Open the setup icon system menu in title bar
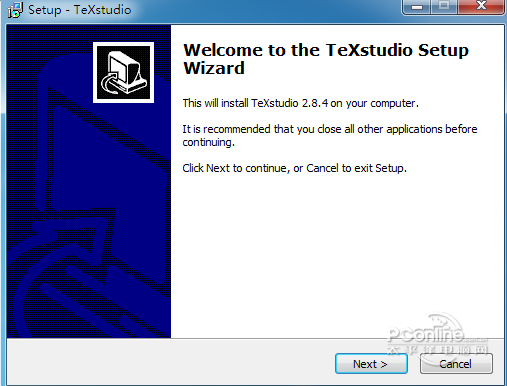Viewport: 507px width, 386px height. click(15, 10)
